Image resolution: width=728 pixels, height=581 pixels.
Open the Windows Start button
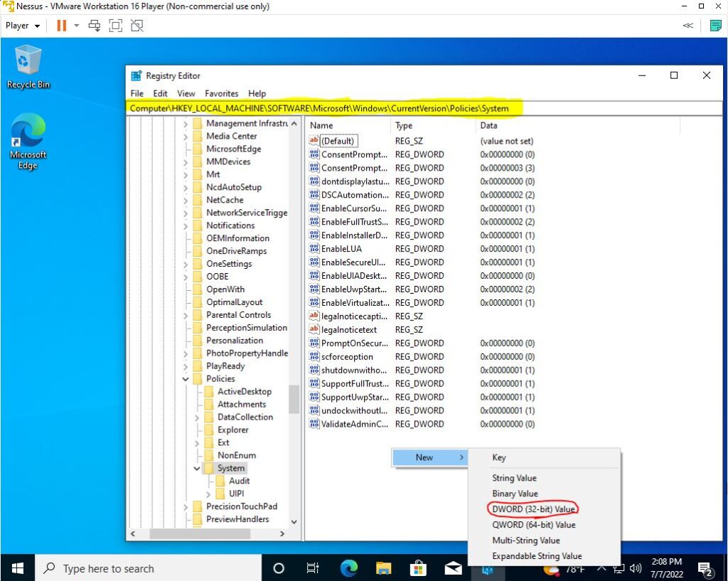click(18, 568)
